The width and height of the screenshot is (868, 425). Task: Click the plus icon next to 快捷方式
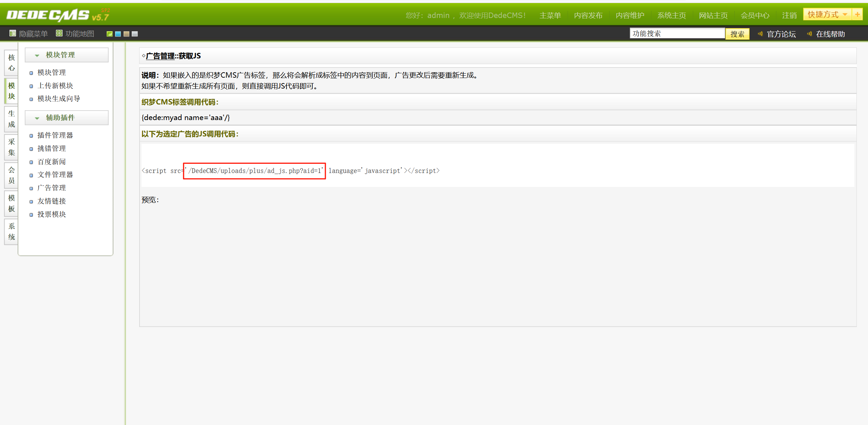click(x=857, y=14)
